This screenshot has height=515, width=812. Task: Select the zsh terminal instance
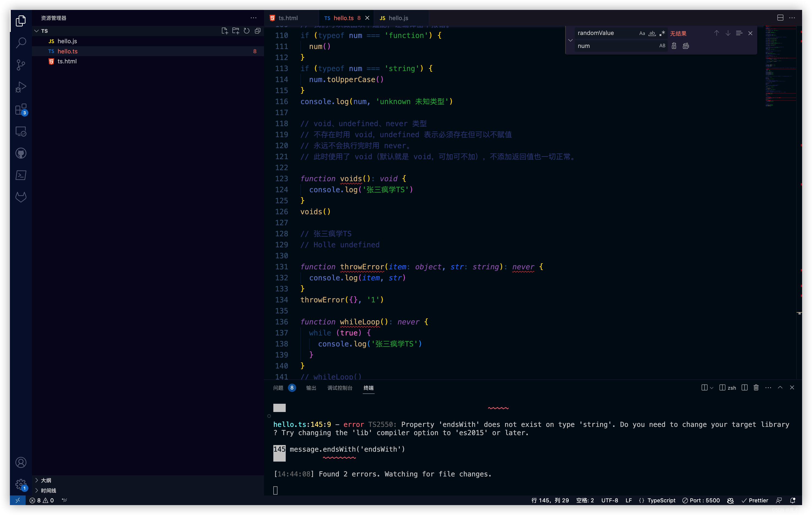(727, 387)
